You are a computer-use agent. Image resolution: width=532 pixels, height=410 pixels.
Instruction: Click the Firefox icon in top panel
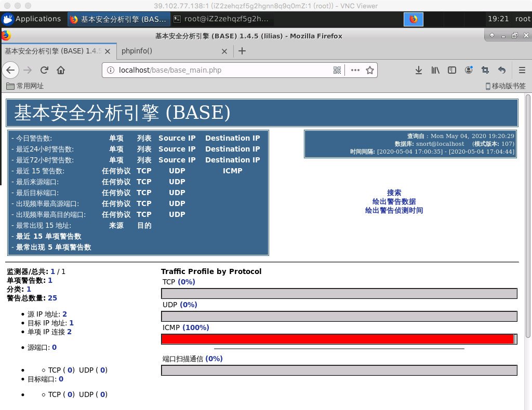pos(413,19)
